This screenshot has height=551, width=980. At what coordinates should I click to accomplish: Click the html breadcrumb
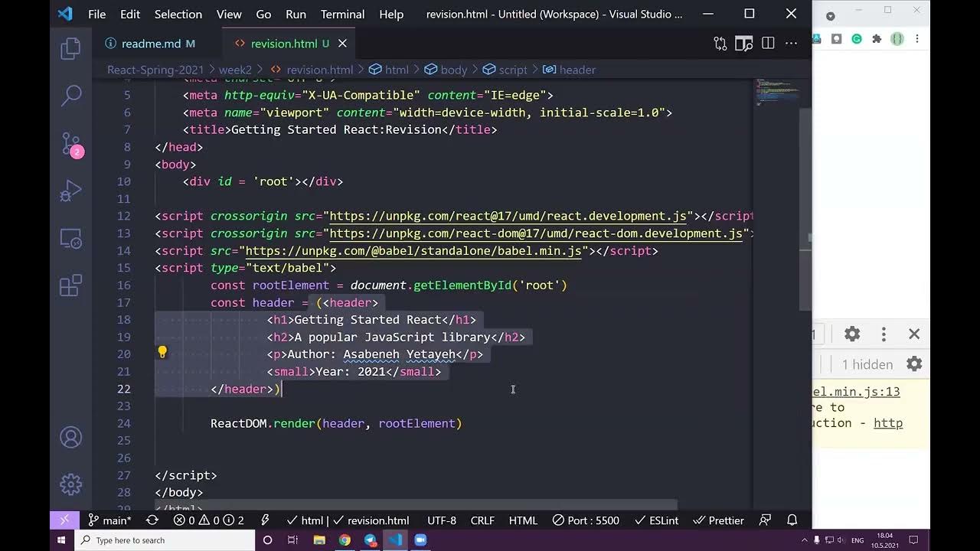[x=389, y=70]
